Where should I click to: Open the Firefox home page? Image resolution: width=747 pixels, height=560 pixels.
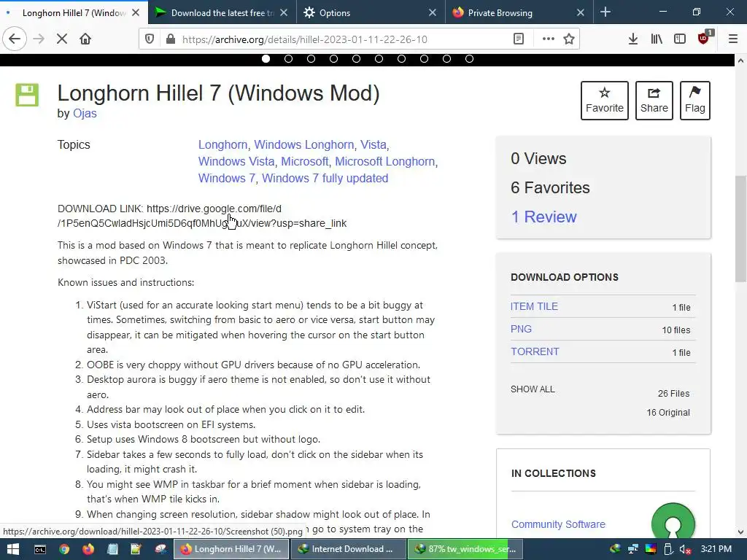85,39
